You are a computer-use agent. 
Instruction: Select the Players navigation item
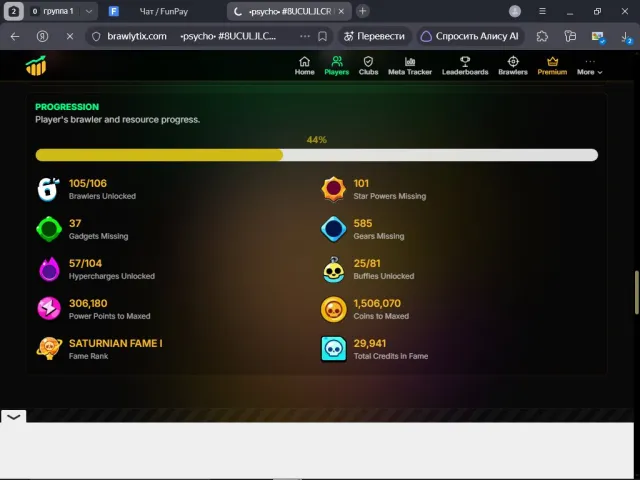(337, 66)
